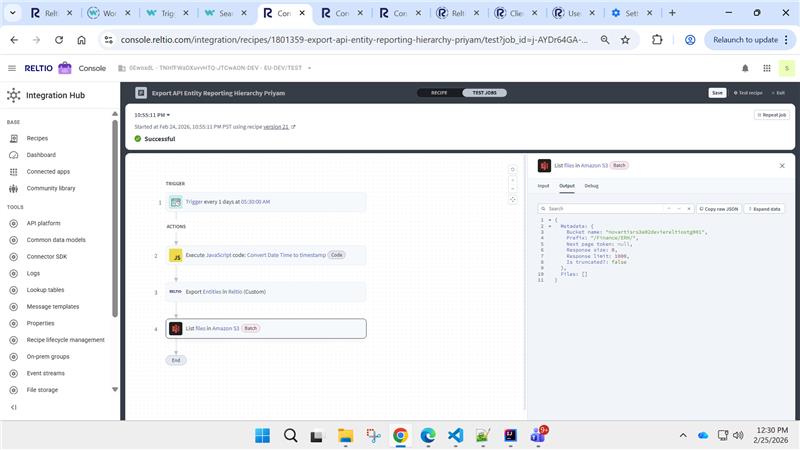800x450 pixels.
Task: Open the notifications bell
Action: 745,68
